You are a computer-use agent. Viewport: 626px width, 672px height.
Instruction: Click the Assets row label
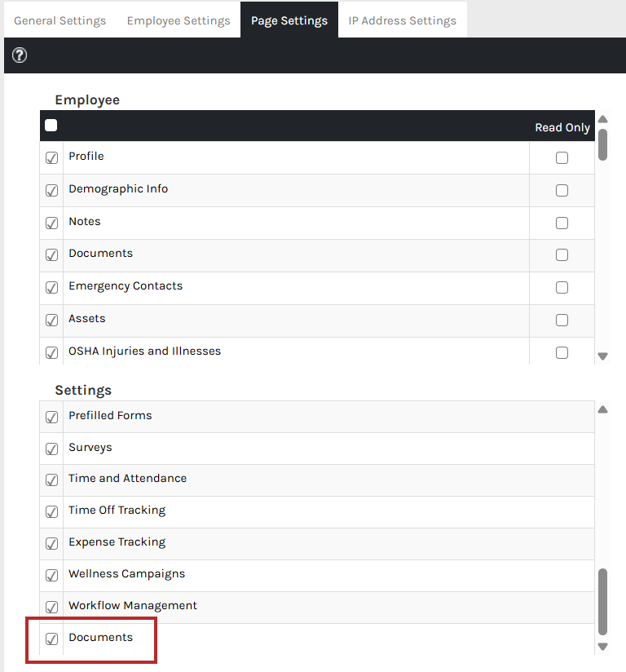click(x=87, y=318)
